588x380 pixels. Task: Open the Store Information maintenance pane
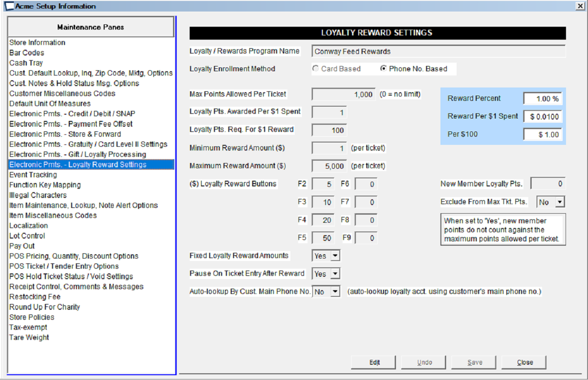(37, 43)
